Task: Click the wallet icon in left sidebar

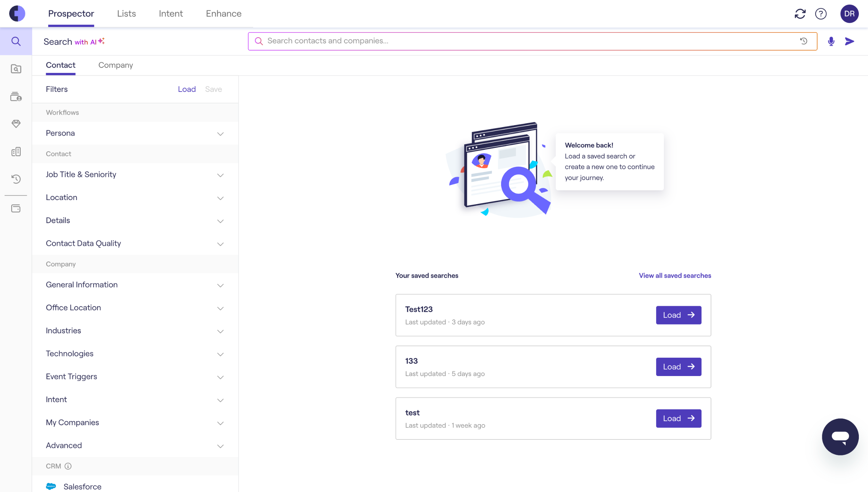Action: 16,209
